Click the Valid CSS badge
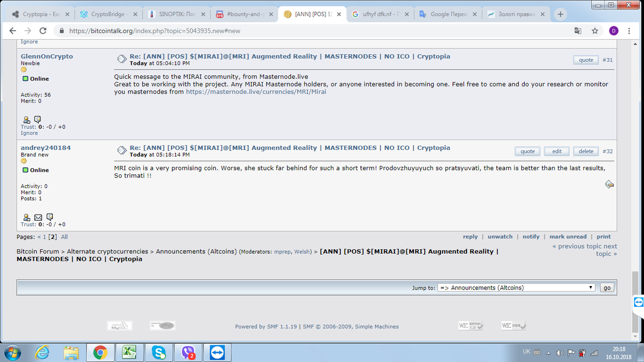Image resolution: width=644 pixels, height=362 pixels. click(514, 326)
